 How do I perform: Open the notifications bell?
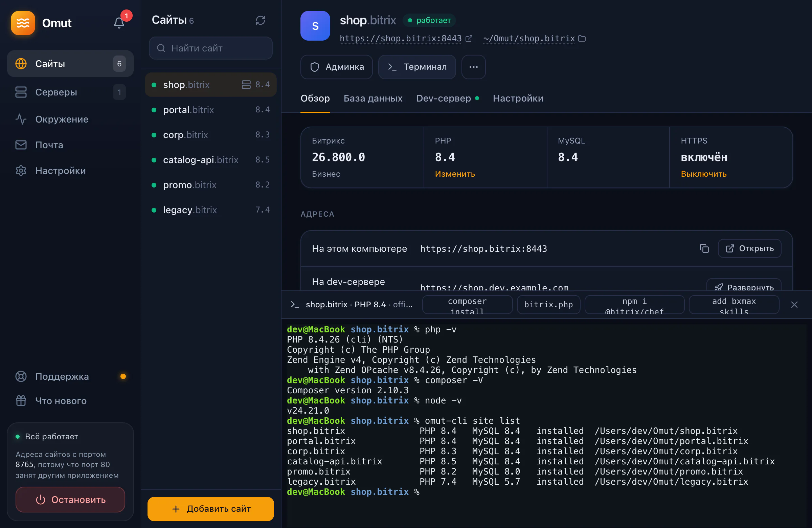coord(119,23)
